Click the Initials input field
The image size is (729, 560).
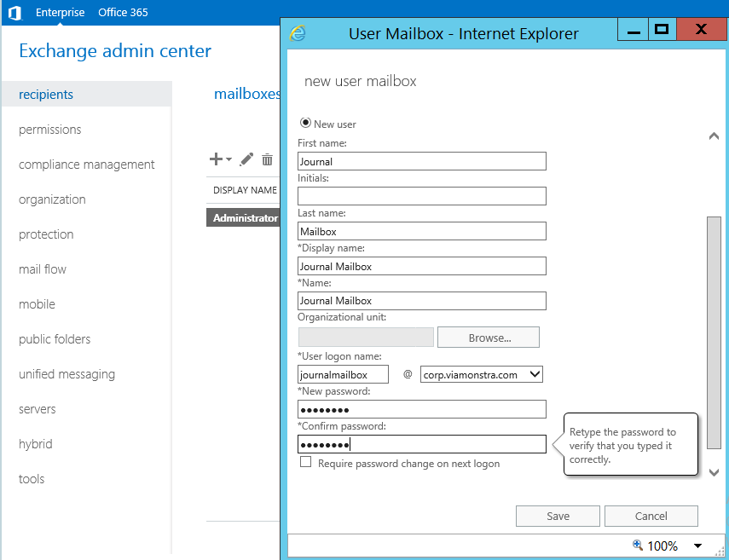coord(421,196)
